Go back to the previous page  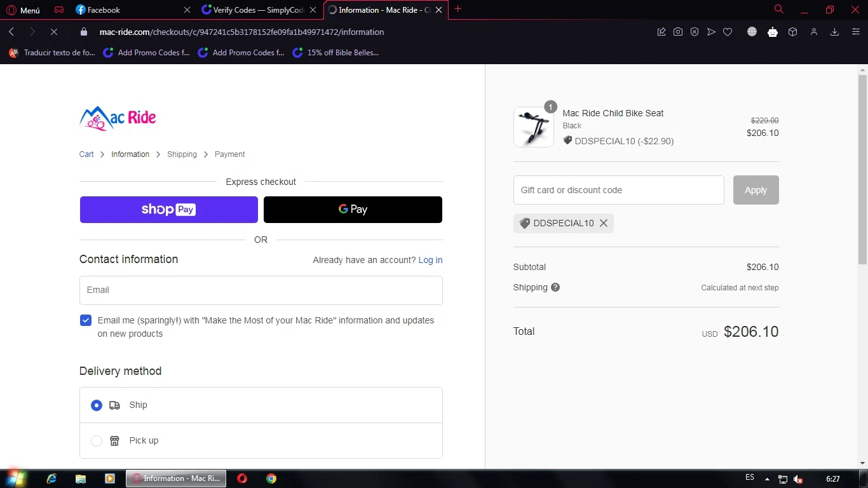[x=11, y=32]
